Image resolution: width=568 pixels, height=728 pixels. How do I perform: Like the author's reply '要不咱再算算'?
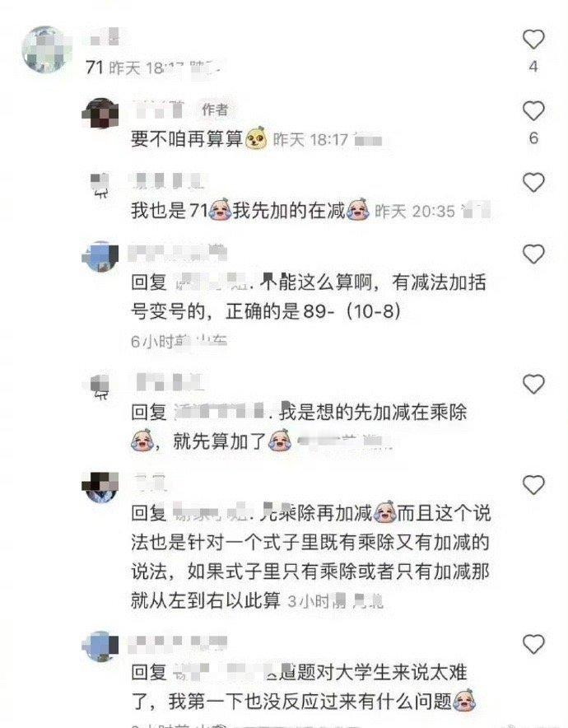[x=533, y=111]
